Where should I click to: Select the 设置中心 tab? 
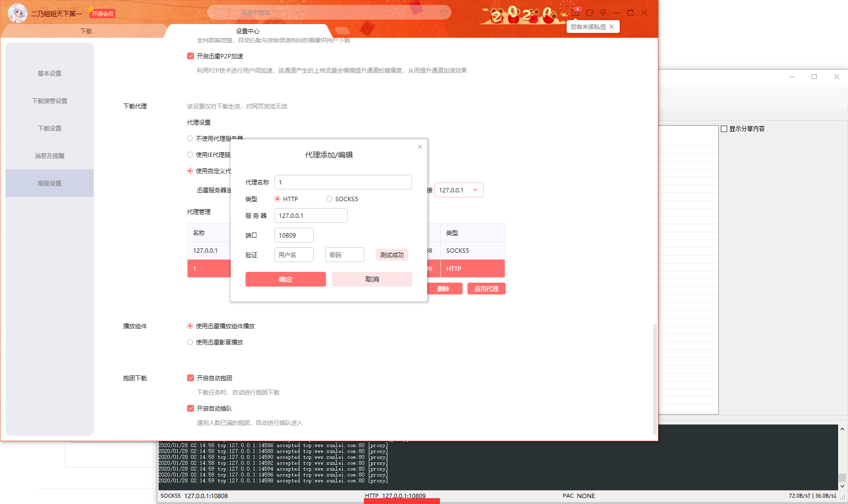[247, 31]
